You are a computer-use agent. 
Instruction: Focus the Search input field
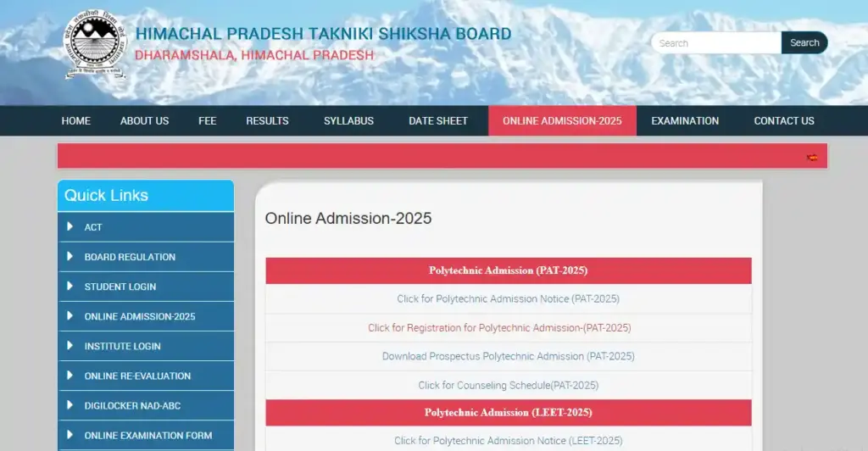(715, 43)
